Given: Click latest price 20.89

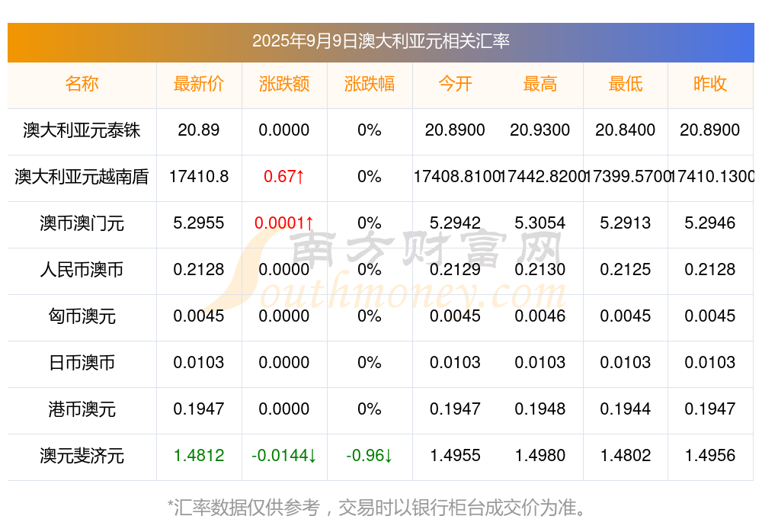Looking at the screenshot, I should point(199,130).
